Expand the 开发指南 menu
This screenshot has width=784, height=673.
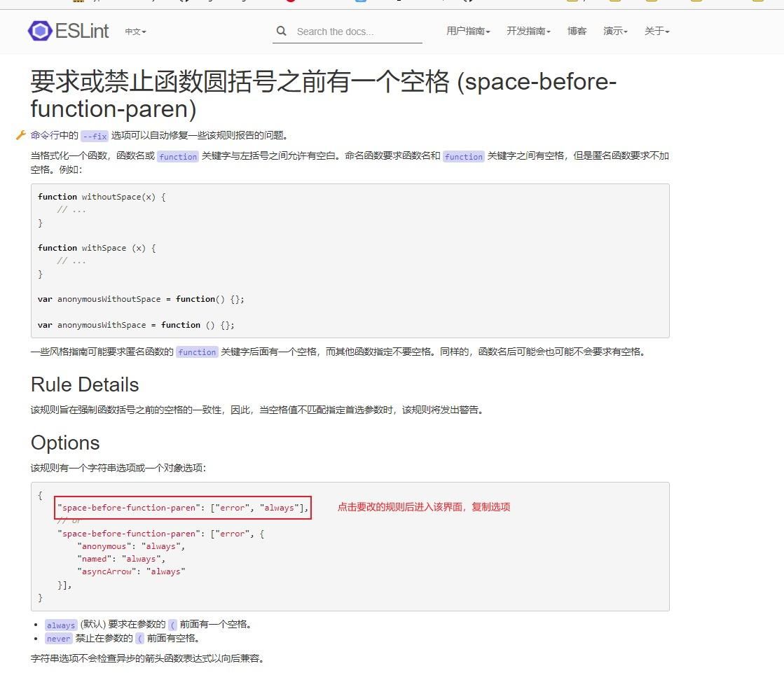point(528,32)
